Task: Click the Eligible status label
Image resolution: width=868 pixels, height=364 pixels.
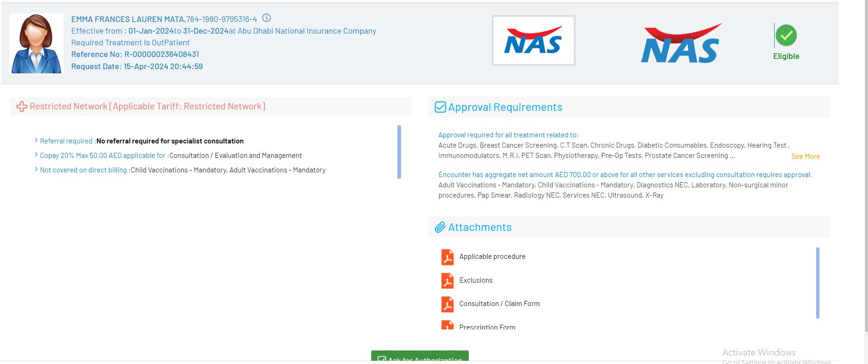Action: coord(786,56)
